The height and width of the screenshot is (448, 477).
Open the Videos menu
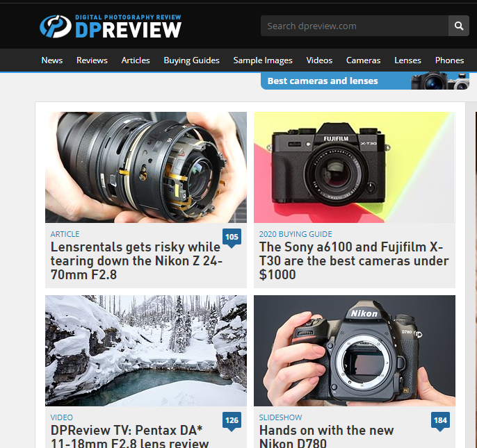click(x=319, y=60)
